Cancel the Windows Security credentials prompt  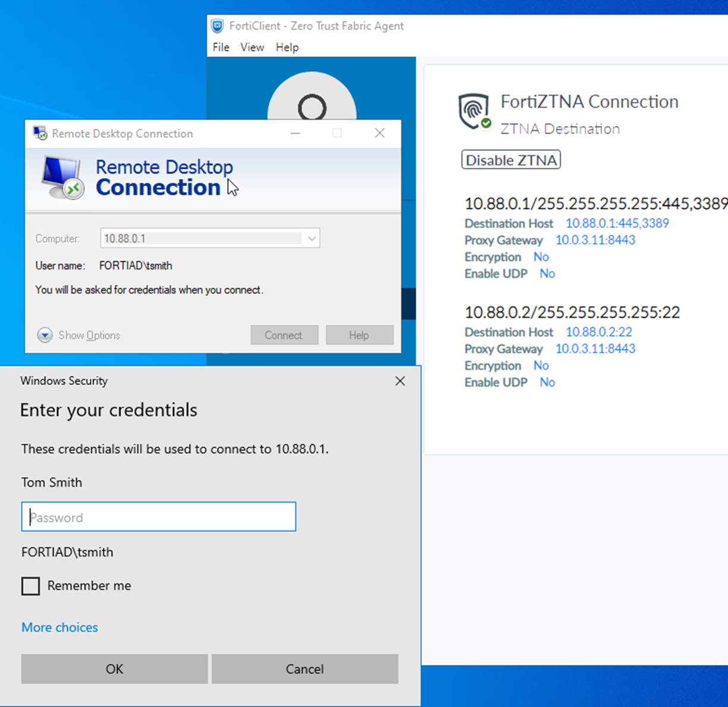(305, 669)
